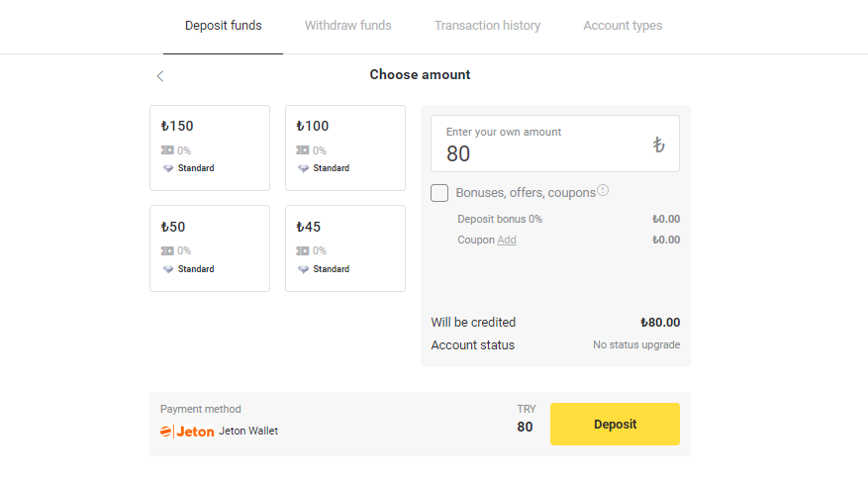Click the TRY 80 currency total
The height and width of the screenshot is (483, 868).
tap(526, 419)
